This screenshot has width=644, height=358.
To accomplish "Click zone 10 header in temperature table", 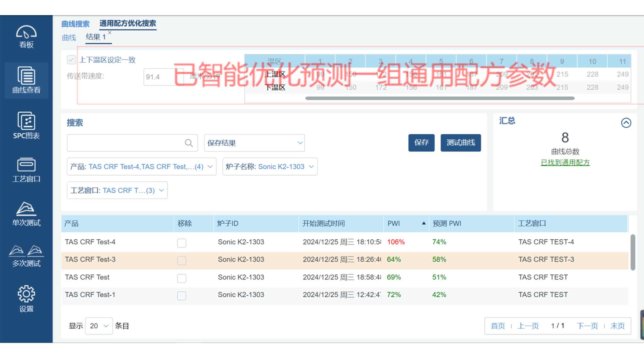I will coord(592,61).
